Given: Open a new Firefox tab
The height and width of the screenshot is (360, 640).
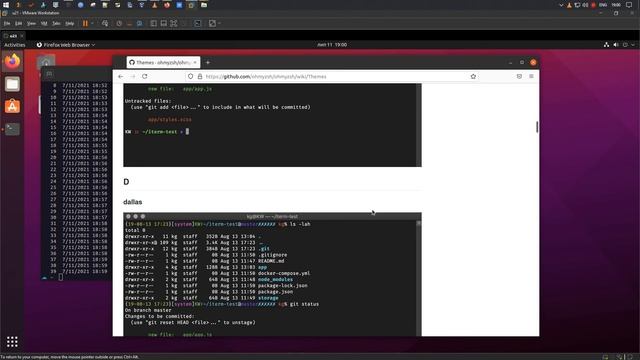Looking at the screenshot, I should click(208, 62).
